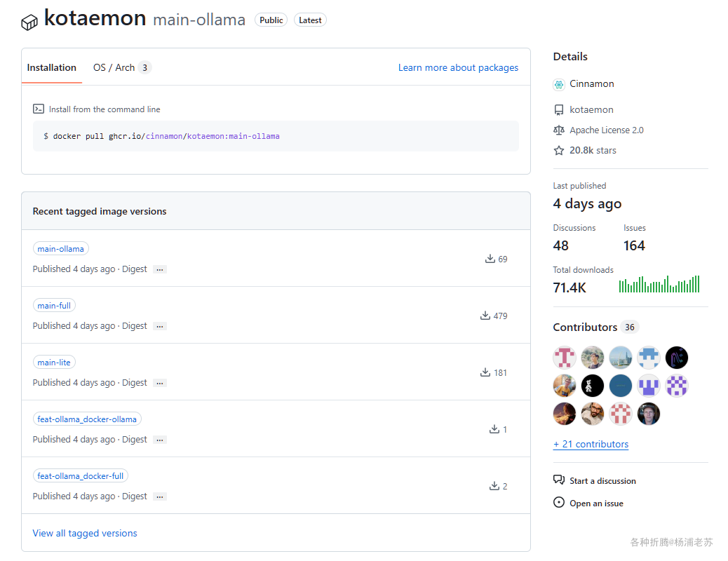Expand digest details for main-full

click(x=160, y=326)
